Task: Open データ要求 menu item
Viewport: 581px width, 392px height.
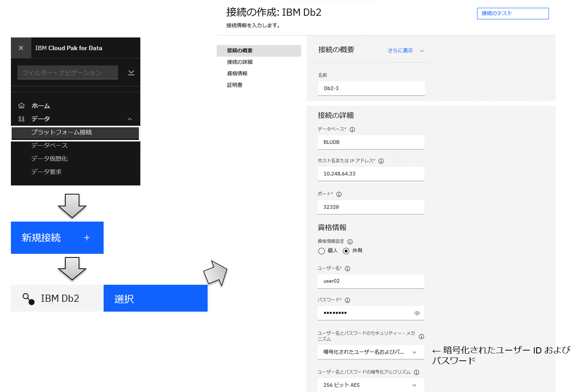Action: pyautogui.click(x=47, y=172)
